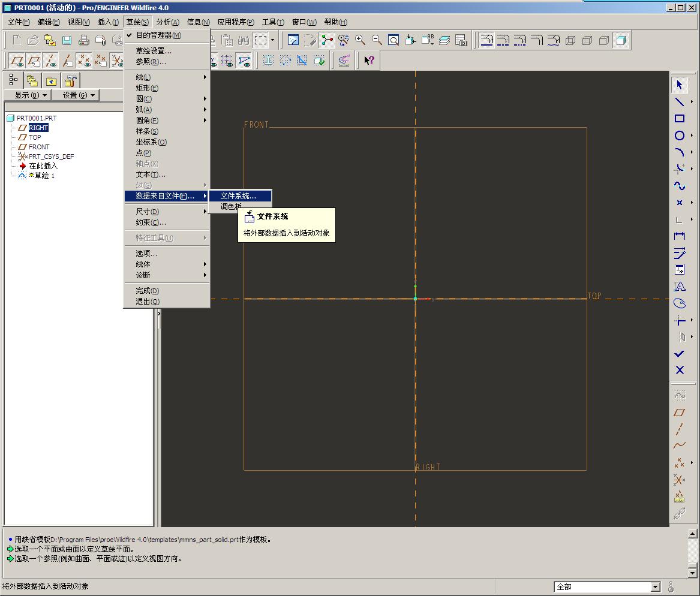This screenshot has width=700, height=596.
Task: Select the line drawing tool
Action: point(680,102)
